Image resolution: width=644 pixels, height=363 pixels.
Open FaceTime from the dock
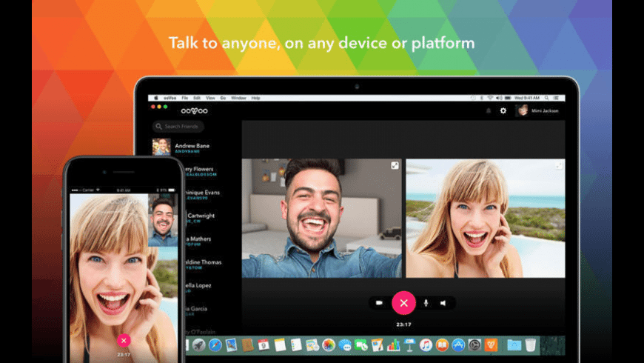[x=361, y=345]
